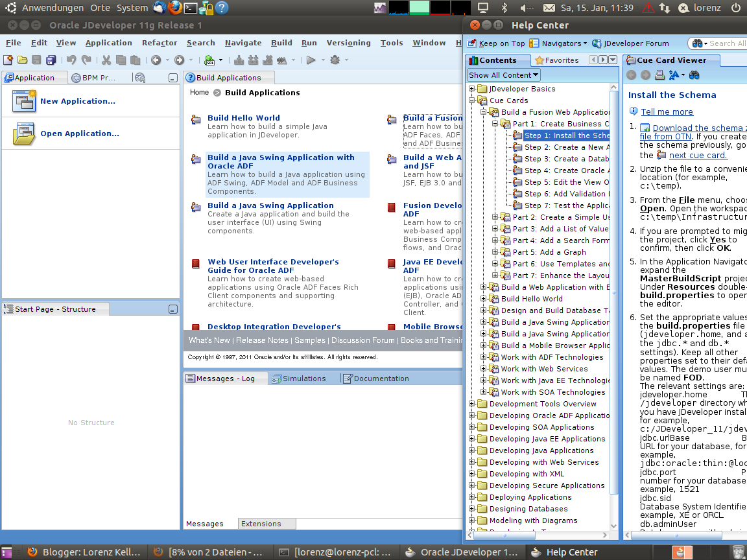Screen dimensions: 747x560
Task: Click the Save All toolbar icon
Action: 51,60
